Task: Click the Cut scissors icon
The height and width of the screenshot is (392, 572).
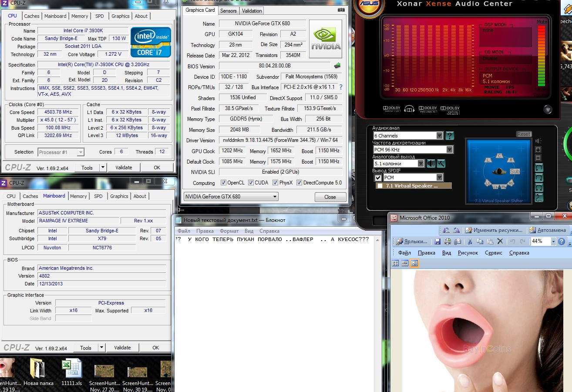Action: click(470, 241)
